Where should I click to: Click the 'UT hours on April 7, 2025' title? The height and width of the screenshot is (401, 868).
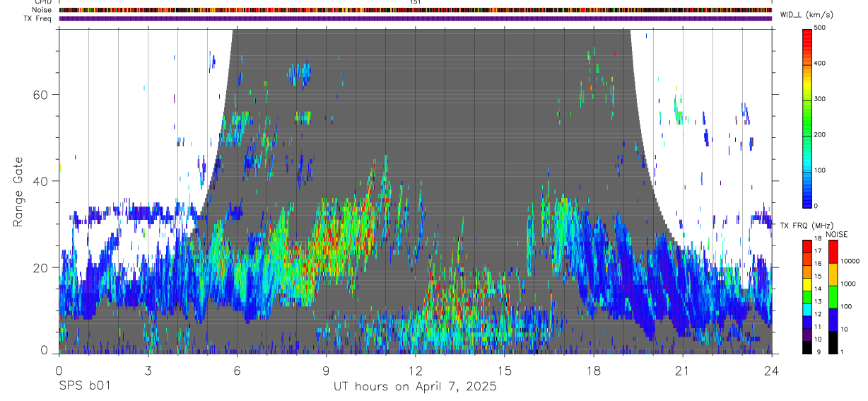point(415,386)
